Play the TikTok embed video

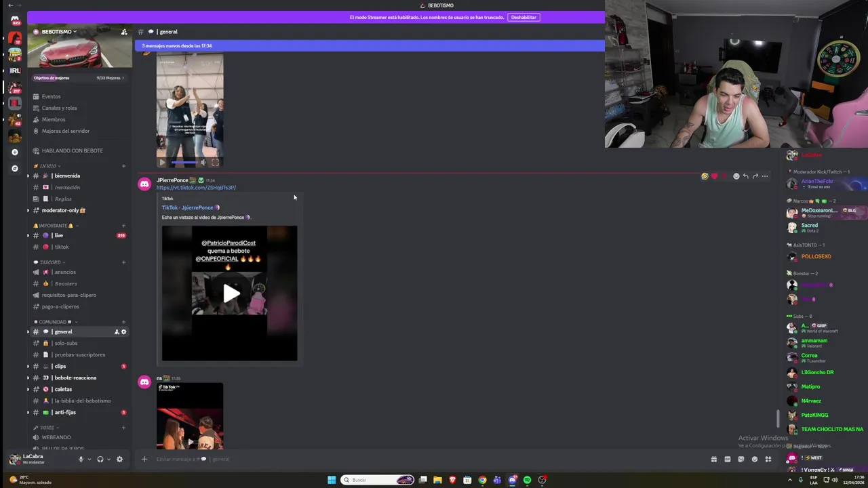coord(231,293)
